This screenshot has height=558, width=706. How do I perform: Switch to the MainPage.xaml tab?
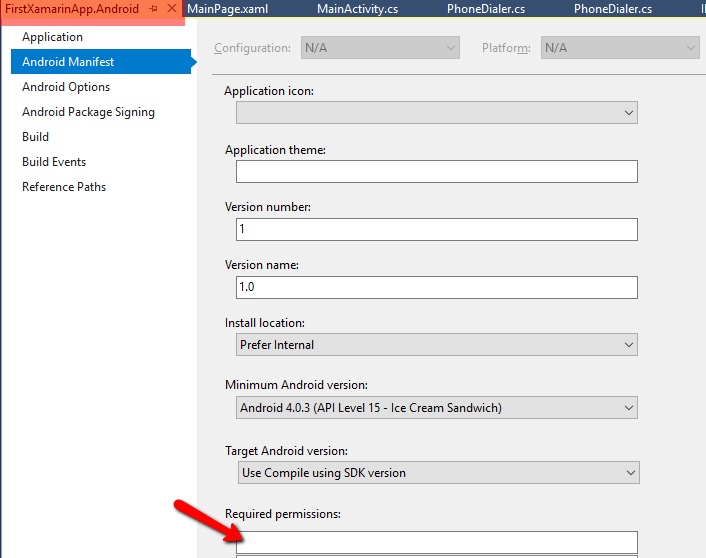227,9
